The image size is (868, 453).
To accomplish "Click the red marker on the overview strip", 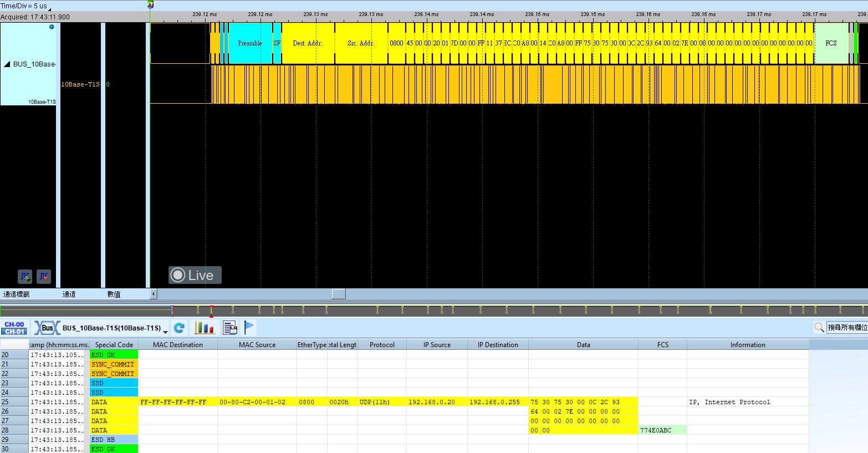I will [x=211, y=311].
